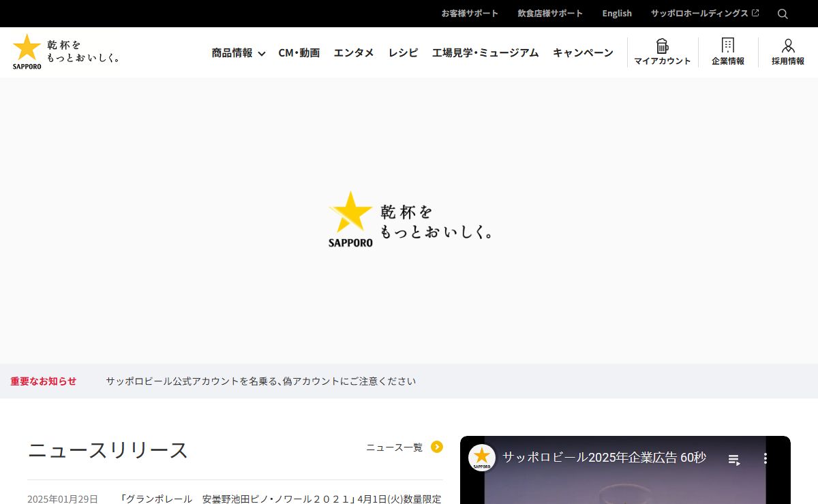Viewport: 818px width, 504px height.
Task: Click the Sapporo channel avatar on video
Action: click(x=482, y=458)
